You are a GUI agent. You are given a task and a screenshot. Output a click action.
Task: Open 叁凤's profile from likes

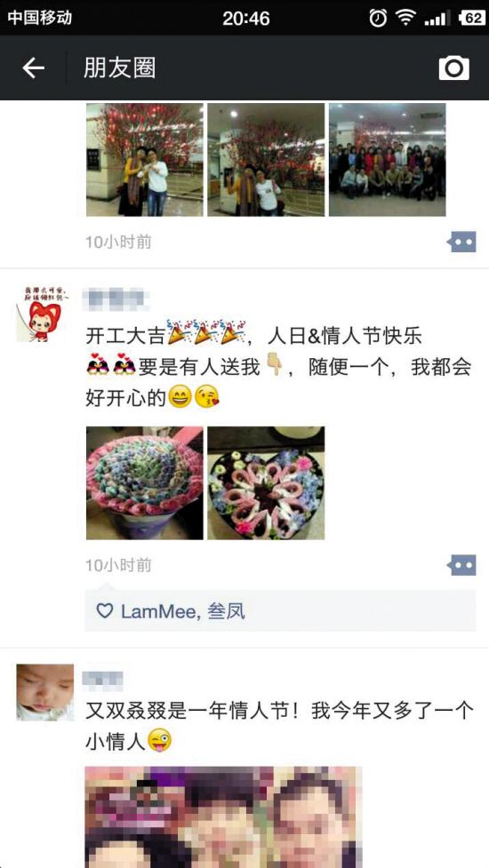click(226, 611)
